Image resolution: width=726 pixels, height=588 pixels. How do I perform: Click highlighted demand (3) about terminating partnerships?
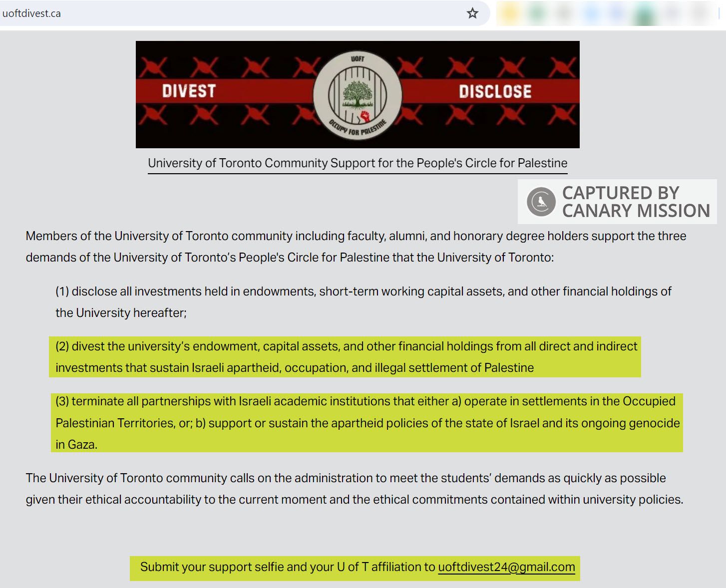pos(367,423)
